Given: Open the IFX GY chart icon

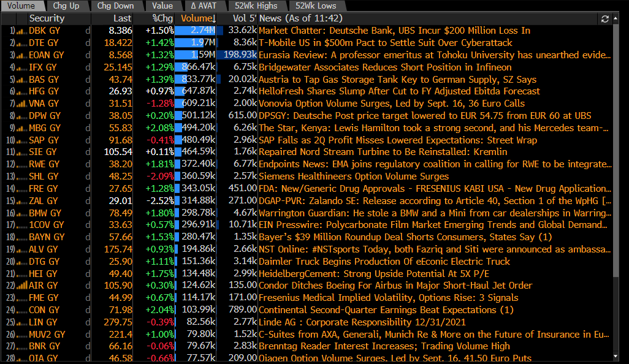Looking at the screenshot, I should click(x=21, y=67).
